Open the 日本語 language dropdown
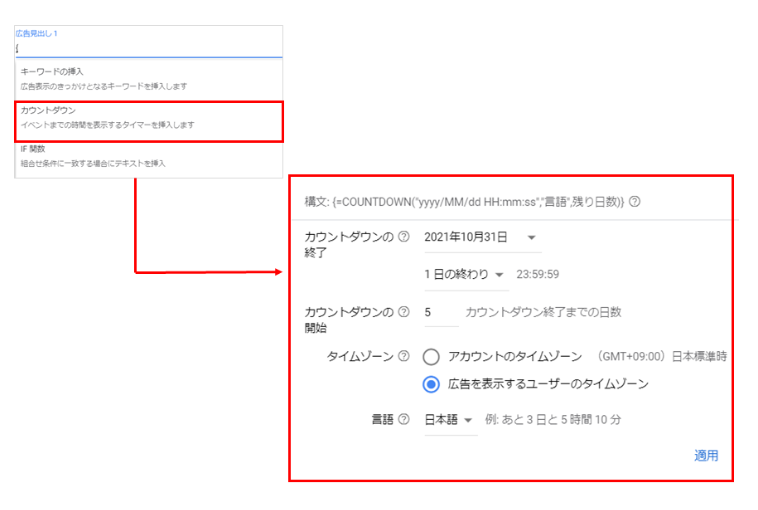This screenshot has width=758, height=510. pos(449,420)
